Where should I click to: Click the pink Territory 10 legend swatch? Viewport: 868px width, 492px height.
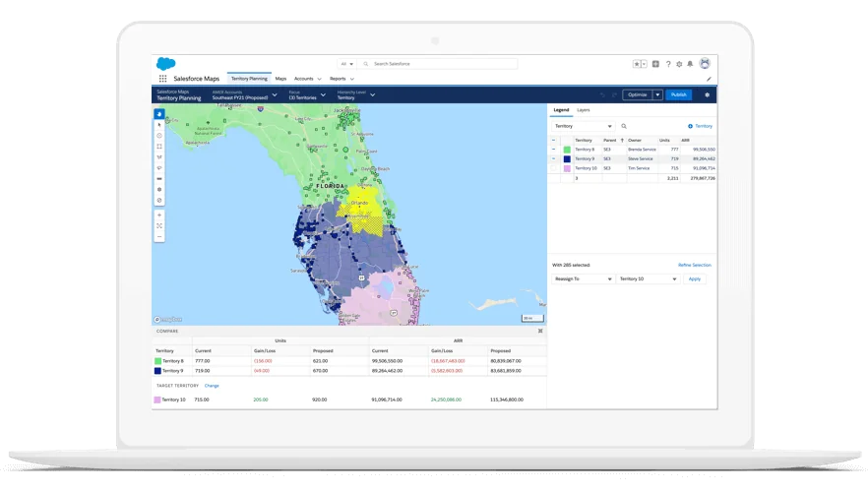567,168
